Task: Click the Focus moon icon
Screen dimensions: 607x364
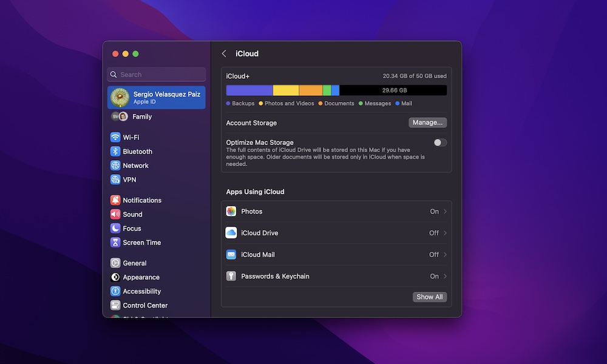Action: [x=115, y=228]
